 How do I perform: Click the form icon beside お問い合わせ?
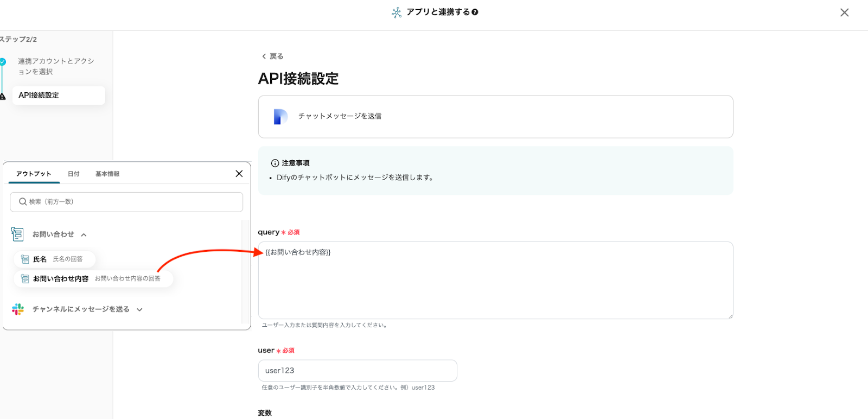tap(17, 234)
